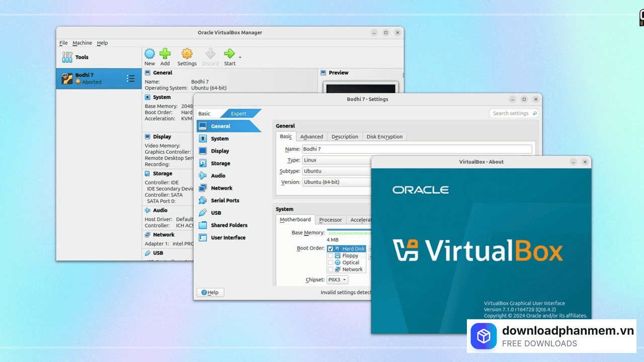
Task: Enable Floppy in the Boot Order list
Action: 331,255
